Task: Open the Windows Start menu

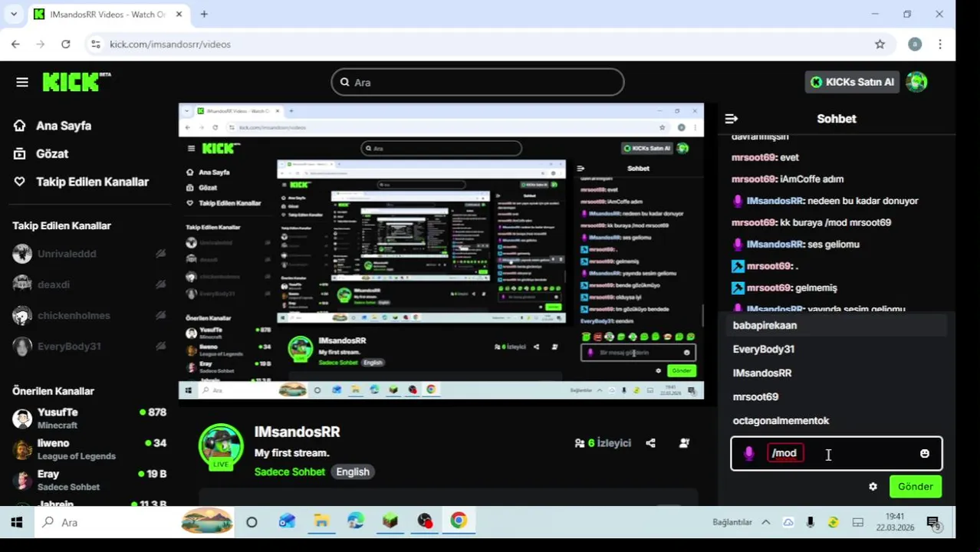Action: point(17,522)
